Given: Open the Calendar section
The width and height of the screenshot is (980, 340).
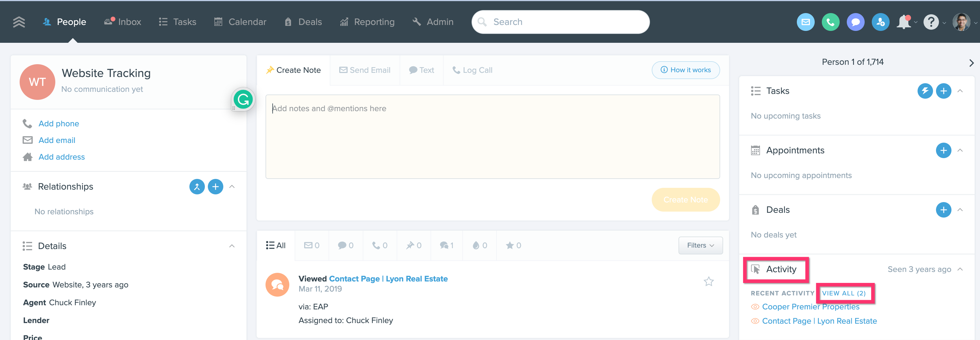Looking at the screenshot, I should click(240, 22).
